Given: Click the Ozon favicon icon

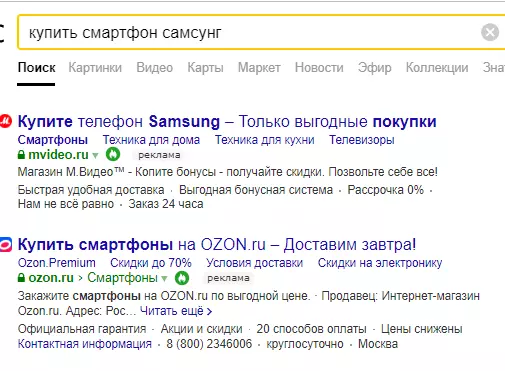Looking at the screenshot, I should 6,244.
